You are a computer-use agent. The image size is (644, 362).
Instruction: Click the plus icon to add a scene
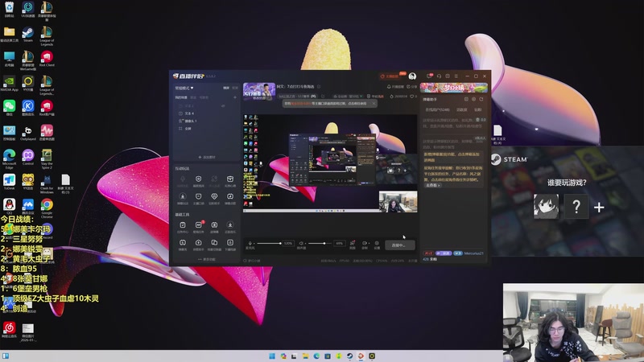pyautogui.click(x=235, y=97)
